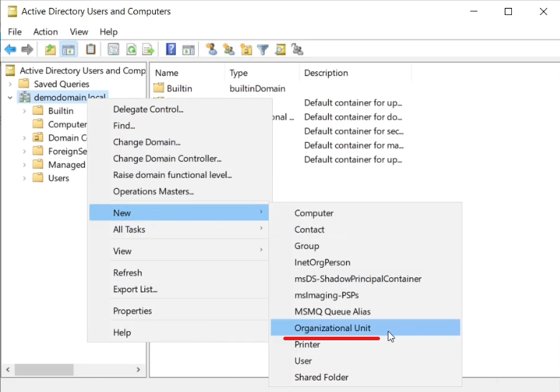
Task: Click the create new group toolbar icon
Action: point(229,50)
